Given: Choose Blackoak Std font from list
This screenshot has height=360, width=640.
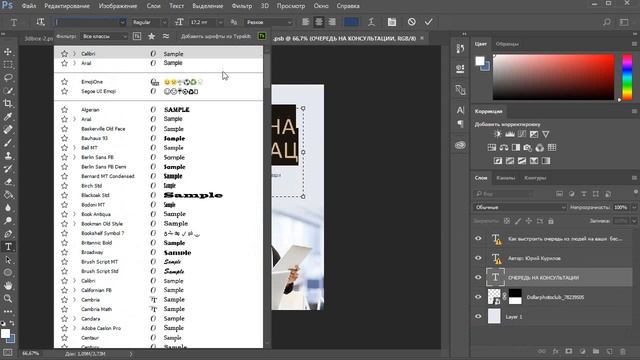Looking at the screenshot, I should [x=158, y=195].
